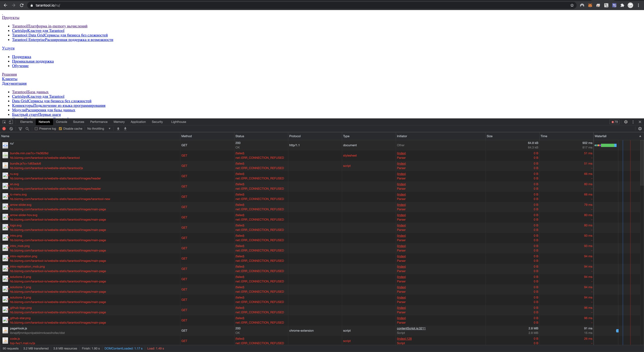Open Премиальная поддержка link
Screen dimensions: 644x352
click(x=33, y=61)
